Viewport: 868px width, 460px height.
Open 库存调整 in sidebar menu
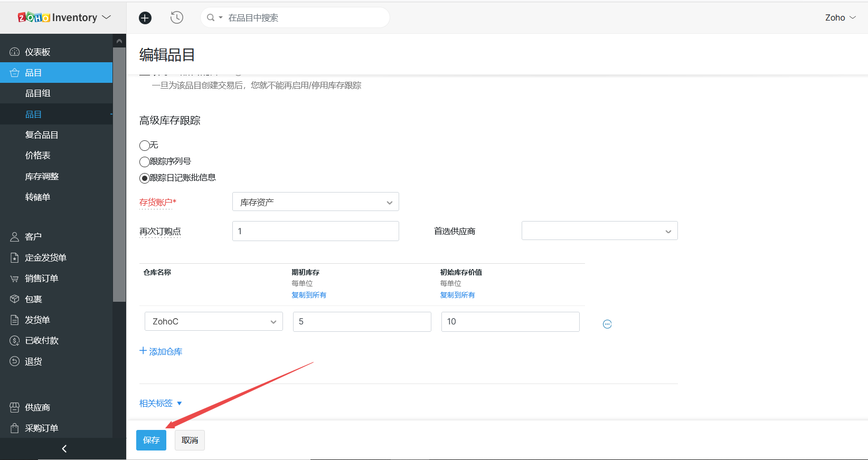pos(42,176)
